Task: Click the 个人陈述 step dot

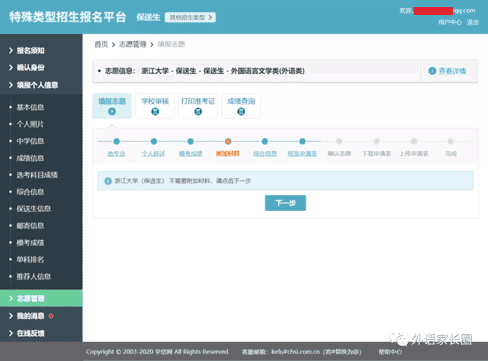Action: click(154, 141)
